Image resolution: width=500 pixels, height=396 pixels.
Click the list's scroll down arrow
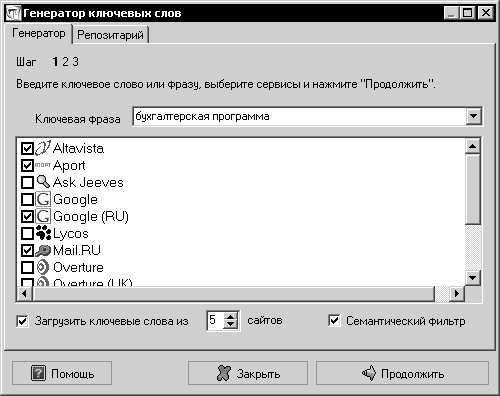[473, 277]
